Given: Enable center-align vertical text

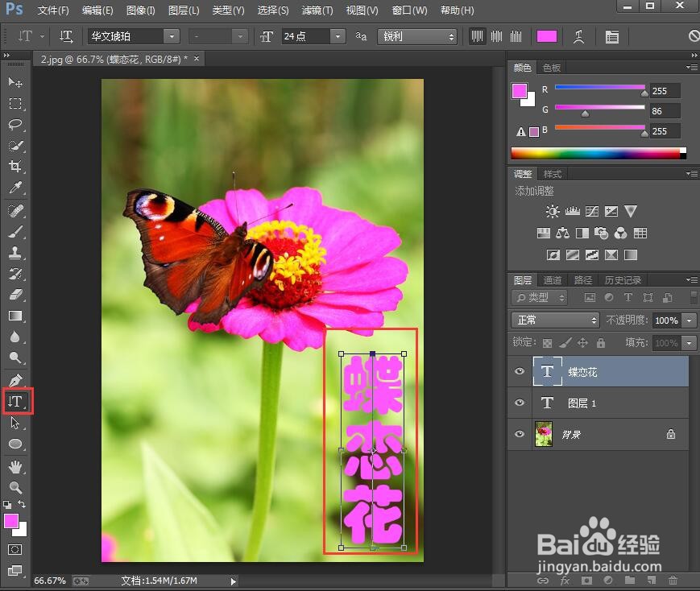Looking at the screenshot, I should [496, 36].
